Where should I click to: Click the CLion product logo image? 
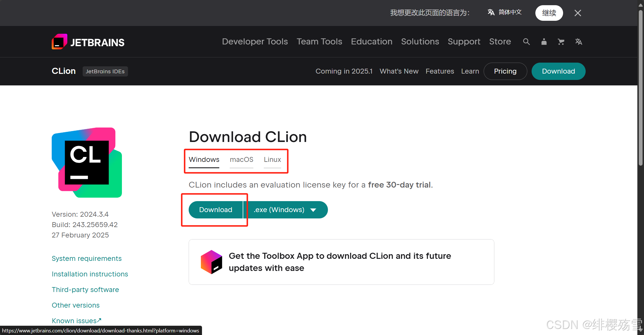87,162
